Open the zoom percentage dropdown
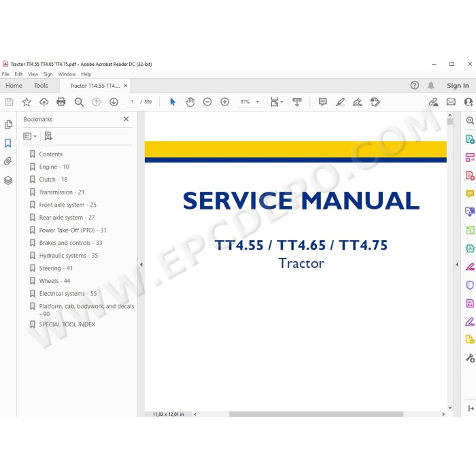The height and width of the screenshot is (476, 476). coord(258,102)
